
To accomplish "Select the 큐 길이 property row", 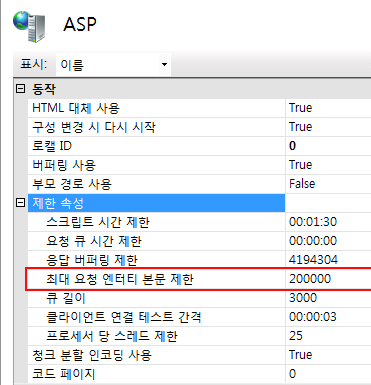I will 199,298.
